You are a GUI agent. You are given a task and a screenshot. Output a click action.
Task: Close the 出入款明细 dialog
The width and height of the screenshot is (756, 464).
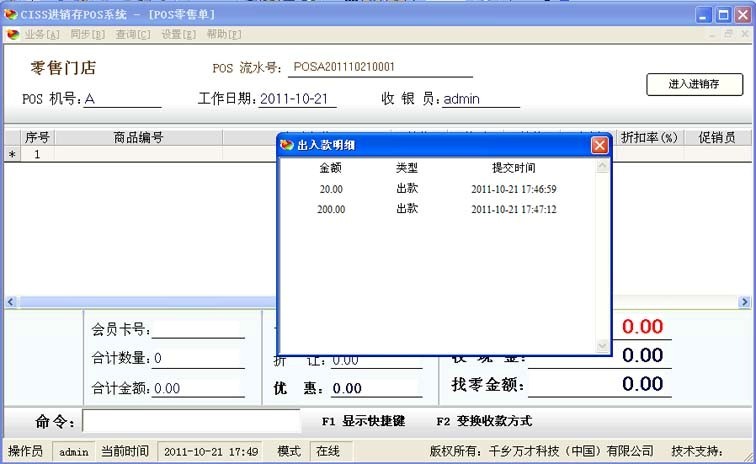(599, 145)
